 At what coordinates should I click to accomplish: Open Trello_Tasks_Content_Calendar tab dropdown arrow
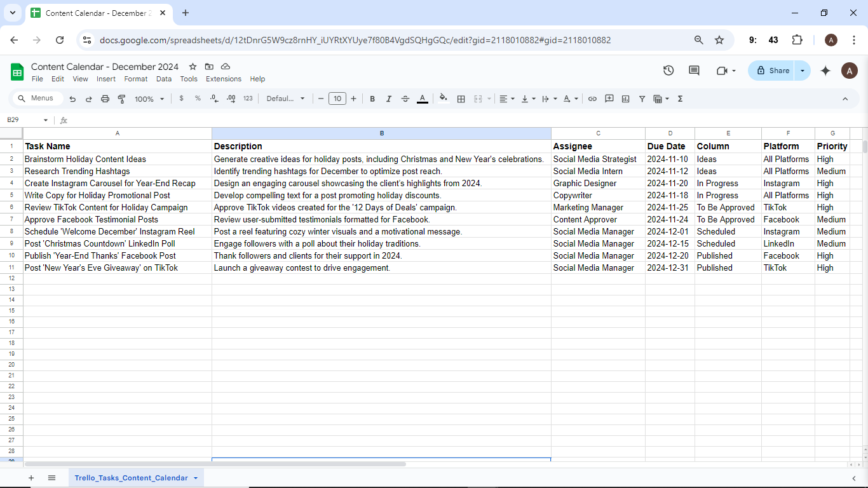pyautogui.click(x=196, y=478)
